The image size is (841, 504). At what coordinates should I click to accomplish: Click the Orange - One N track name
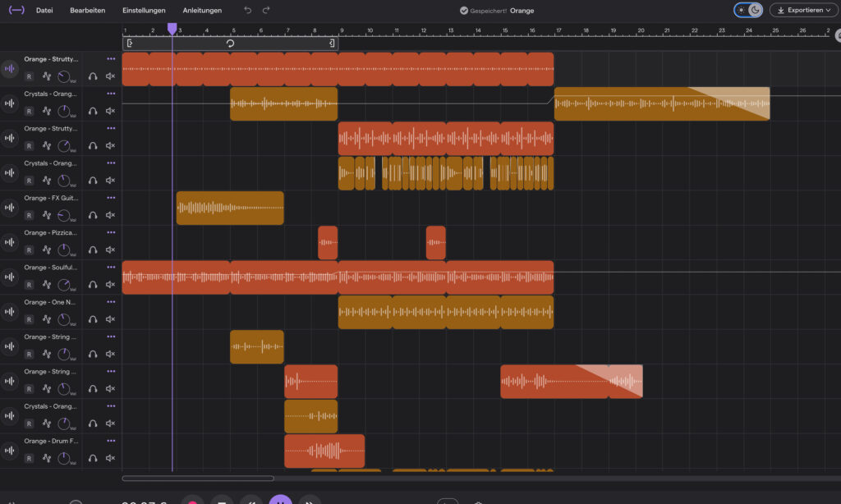[x=49, y=302]
